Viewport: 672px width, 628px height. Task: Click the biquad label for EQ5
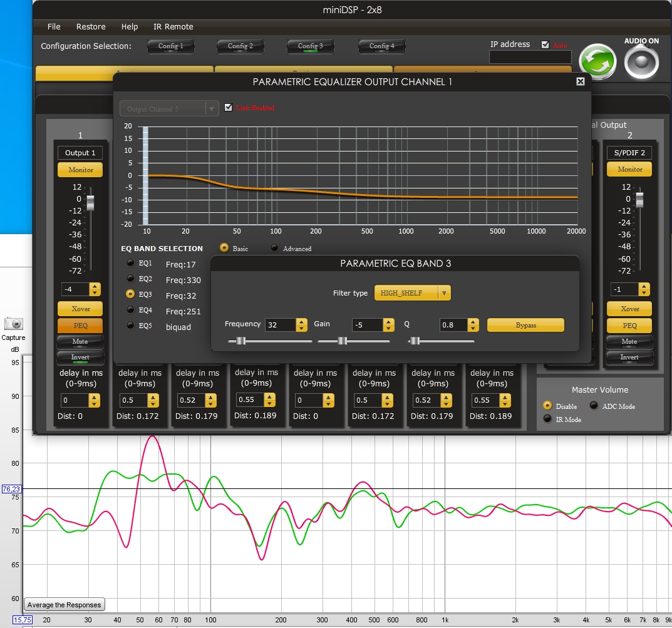pyautogui.click(x=178, y=327)
